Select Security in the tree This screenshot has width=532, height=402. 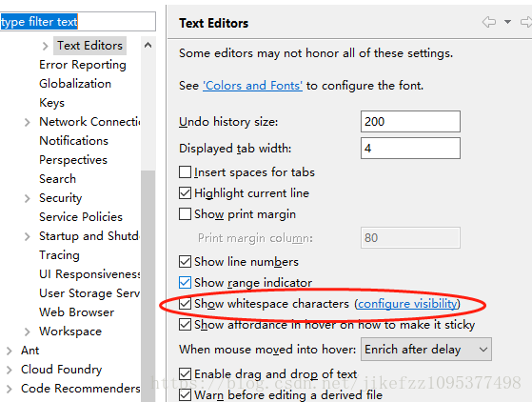60,198
